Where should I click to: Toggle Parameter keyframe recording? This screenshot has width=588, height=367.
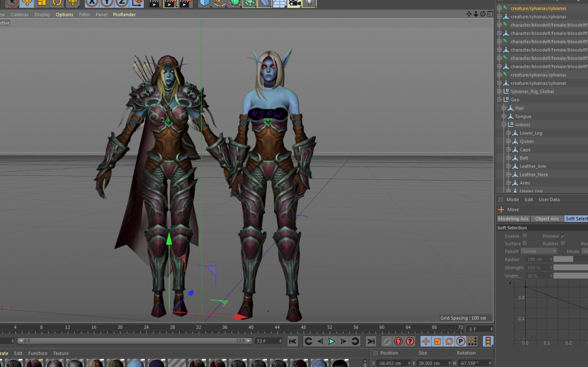click(460, 341)
